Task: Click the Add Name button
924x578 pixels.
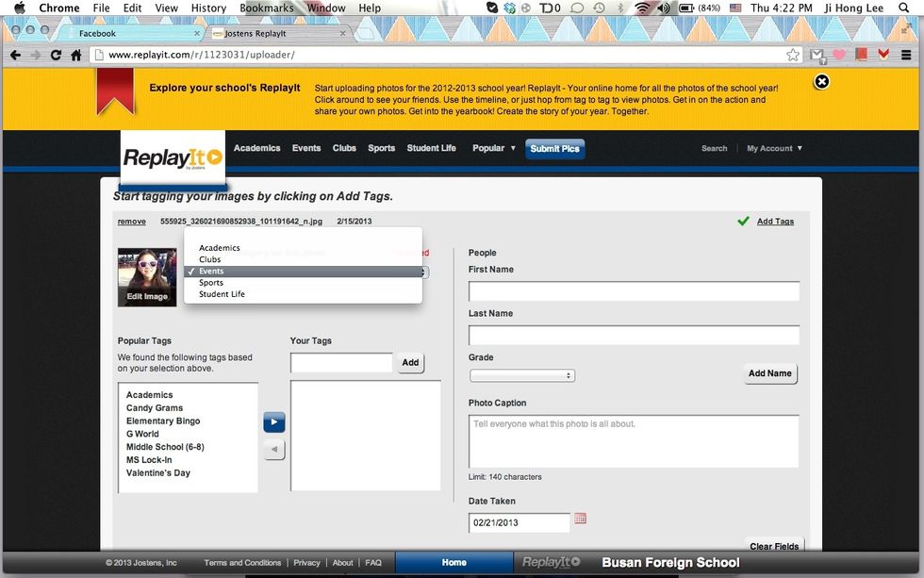Action: 769,373
